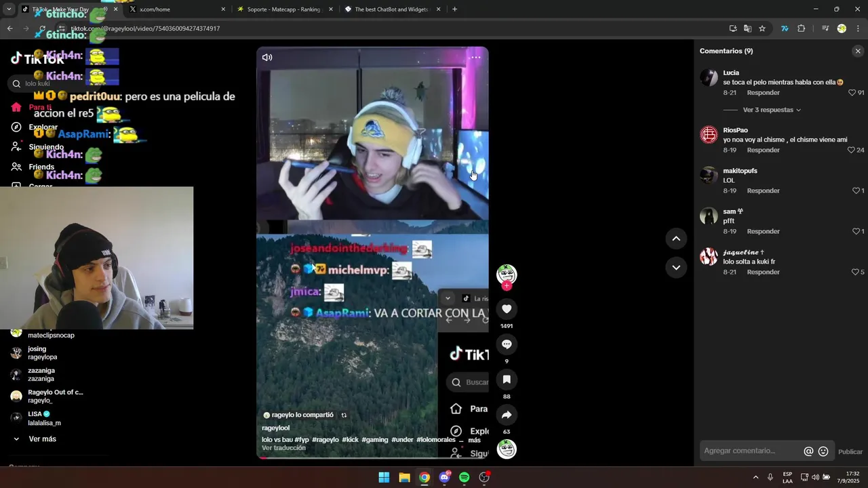This screenshot has width=868, height=488.
Task: Bookmark page with star icon
Action: (x=762, y=28)
